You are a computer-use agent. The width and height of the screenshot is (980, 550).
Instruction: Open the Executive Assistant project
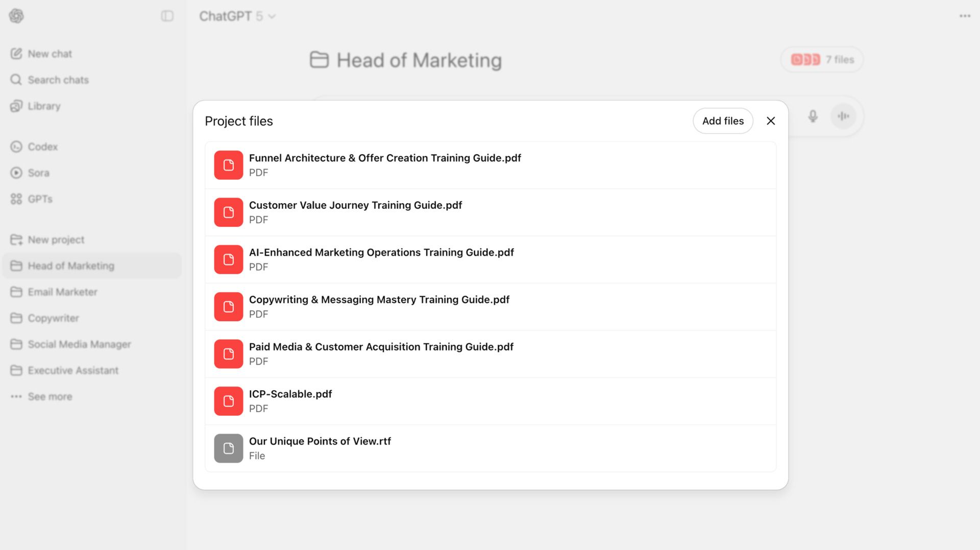pyautogui.click(x=65, y=370)
